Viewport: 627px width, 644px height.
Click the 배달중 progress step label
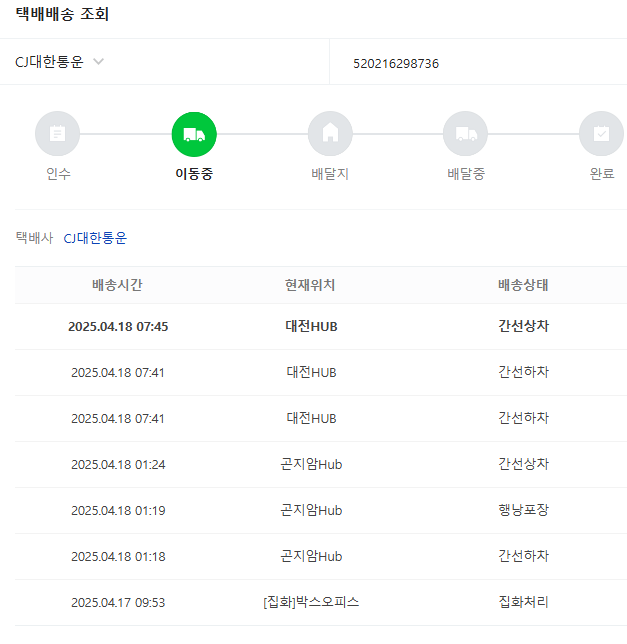tap(465, 174)
